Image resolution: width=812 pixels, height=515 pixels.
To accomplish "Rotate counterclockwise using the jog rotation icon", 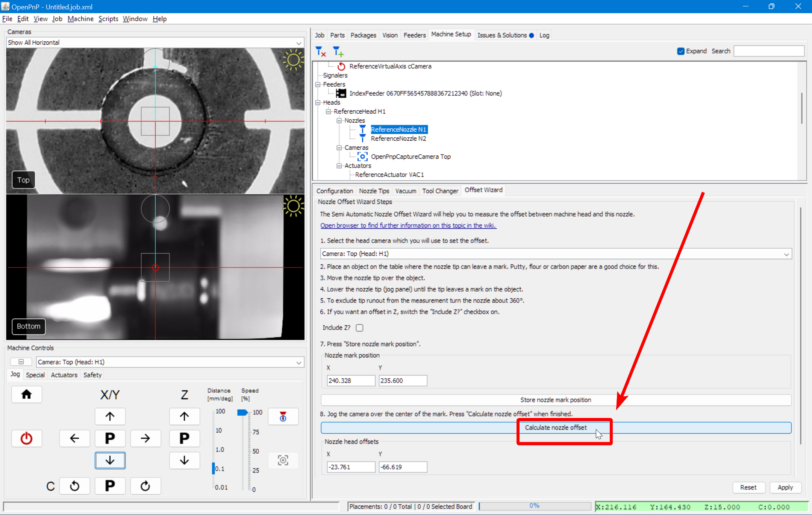I will [74, 486].
